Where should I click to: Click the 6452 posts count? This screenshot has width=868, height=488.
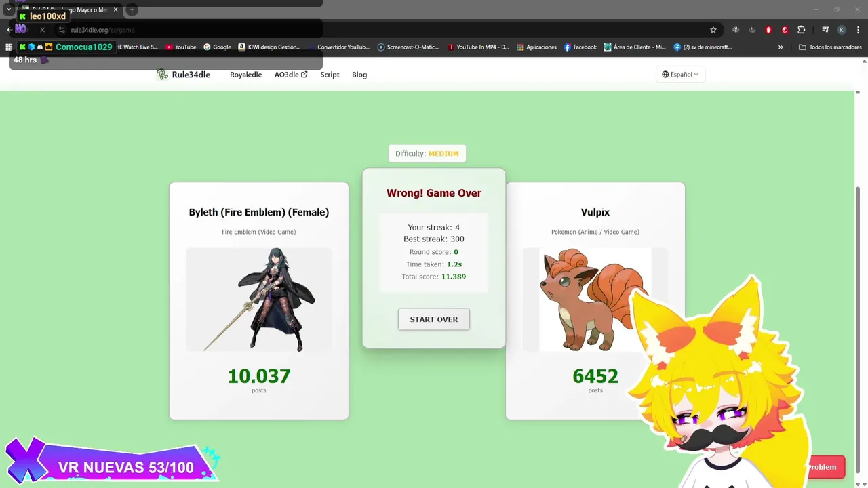point(595,376)
